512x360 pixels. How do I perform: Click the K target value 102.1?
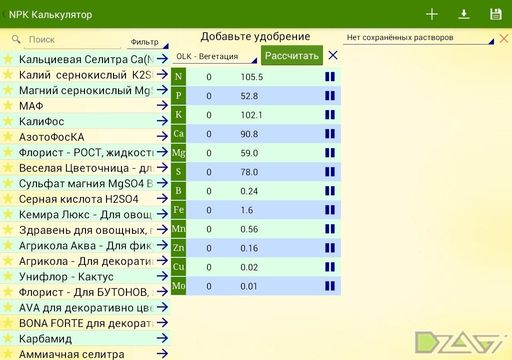coord(251,115)
